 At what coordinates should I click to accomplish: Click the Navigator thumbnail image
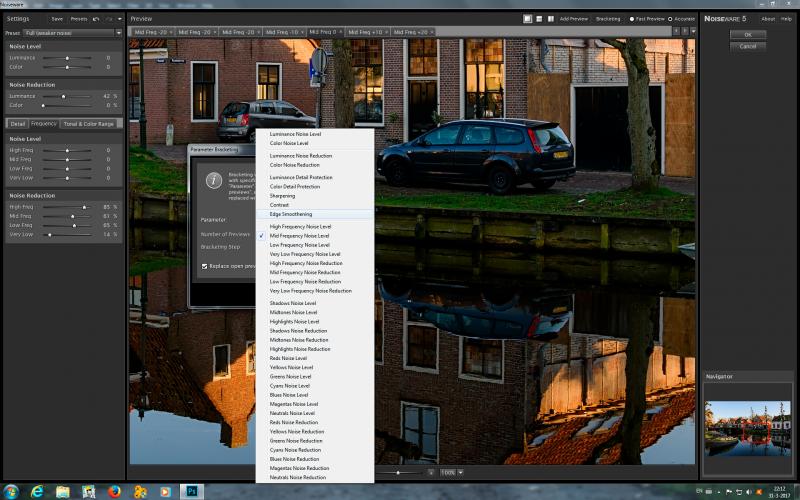coord(747,428)
